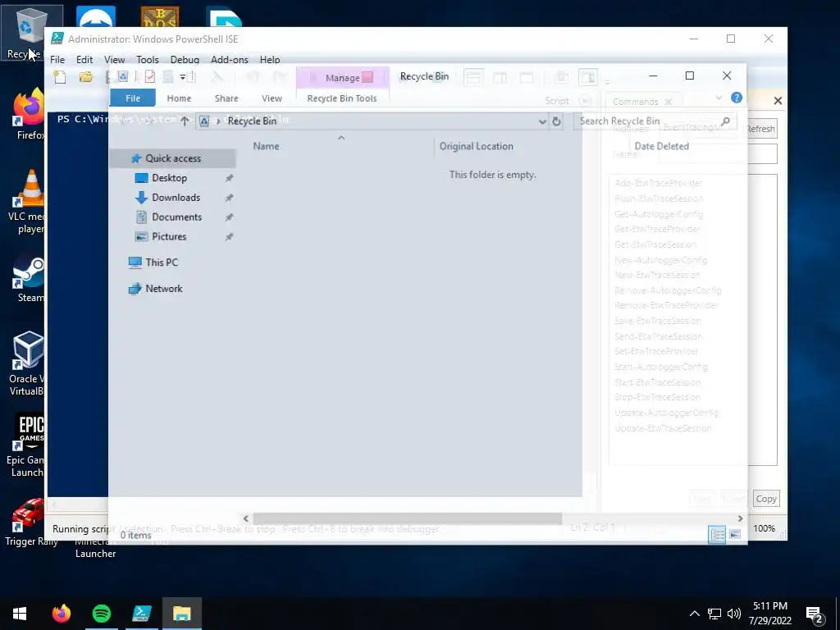Image resolution: width=840 pixels, height=630 pixels.
Task: Open the Oracle VM VirtualBox desktop shortcut
Action: (25, 363)
